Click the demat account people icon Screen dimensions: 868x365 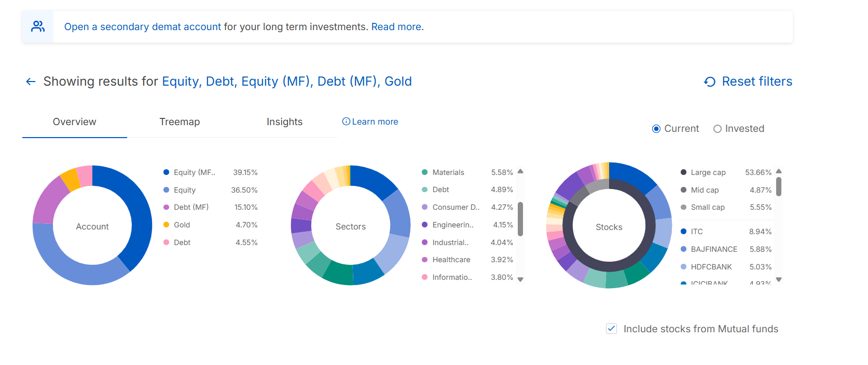coord(38,26)
